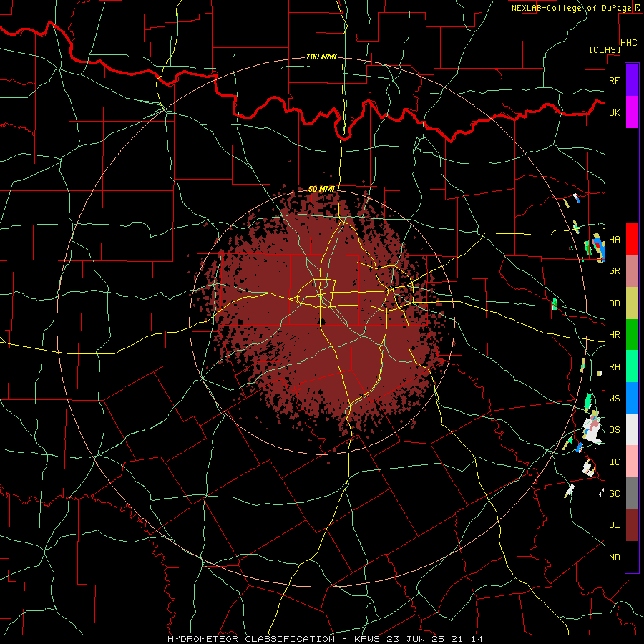The width and height of the screenshot is (644, 644).
Task: Click the 'HHC' product code text
Action: tap(628, 43)
